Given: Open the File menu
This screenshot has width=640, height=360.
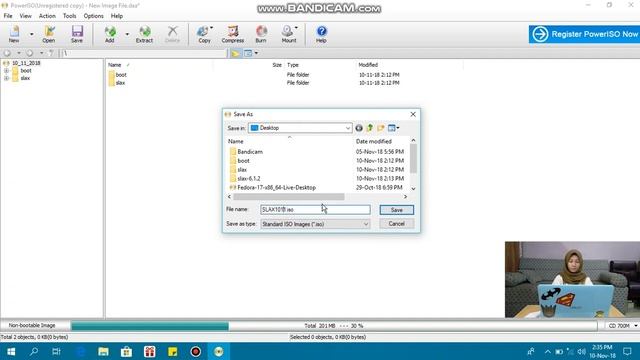Looking at the screenshot, I should click(x=8, y=16).
